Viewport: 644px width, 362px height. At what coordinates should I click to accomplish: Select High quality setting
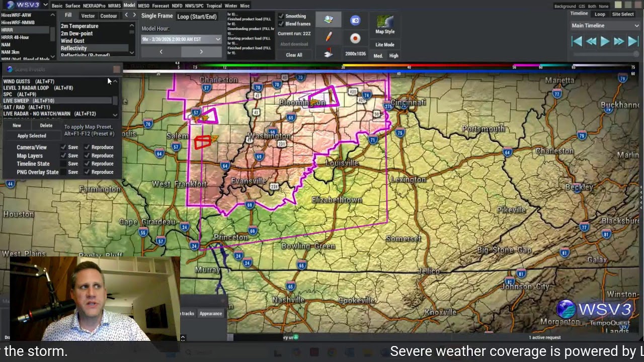click(394, 56)
